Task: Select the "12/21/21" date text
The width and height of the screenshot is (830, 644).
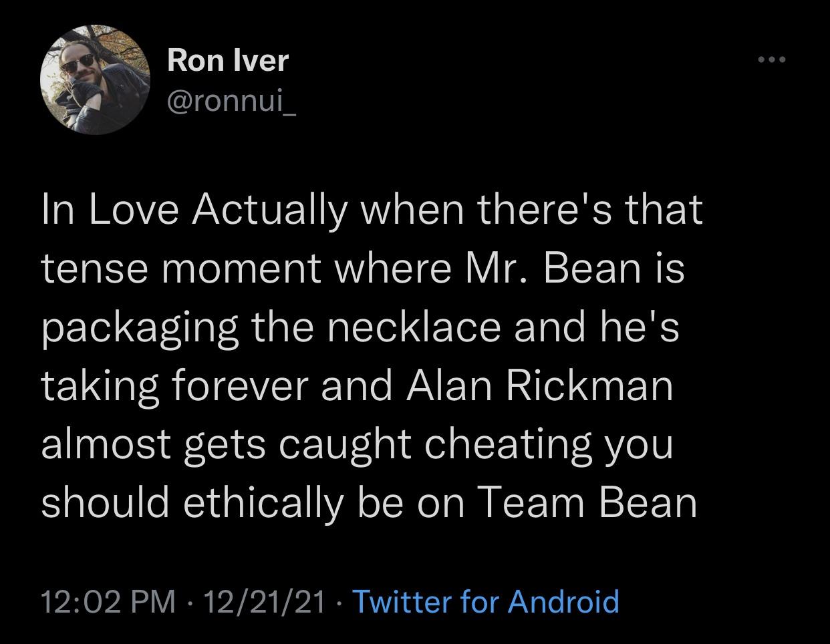Action: pos(261,602)
